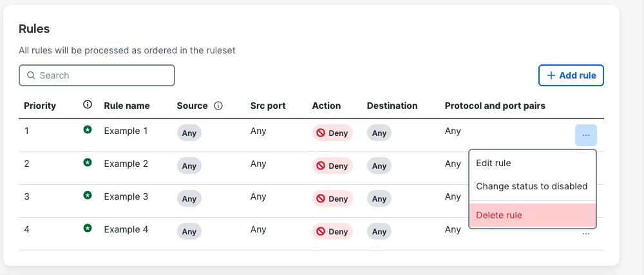Select Edit rule from the context menu
644x275 pixels.
pos(493,163)
